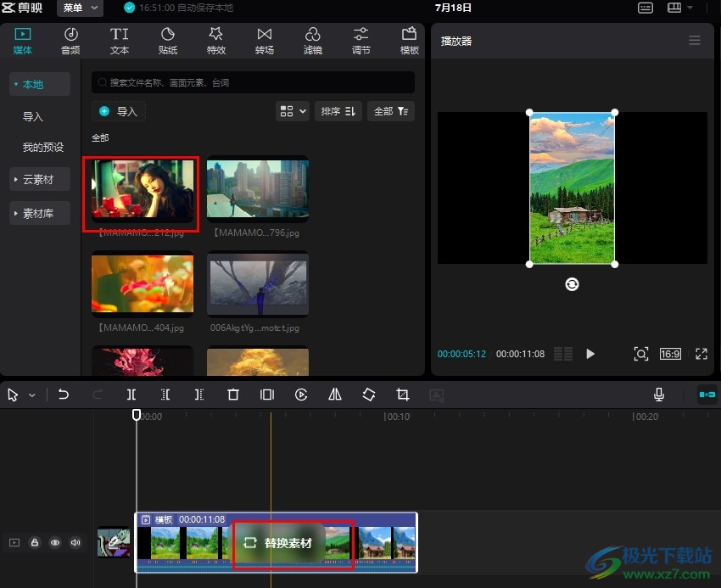This screenshot has width=721, height=588.
Task: Click the MAMAMO...796.jpg file name
Action: [256, 232]
